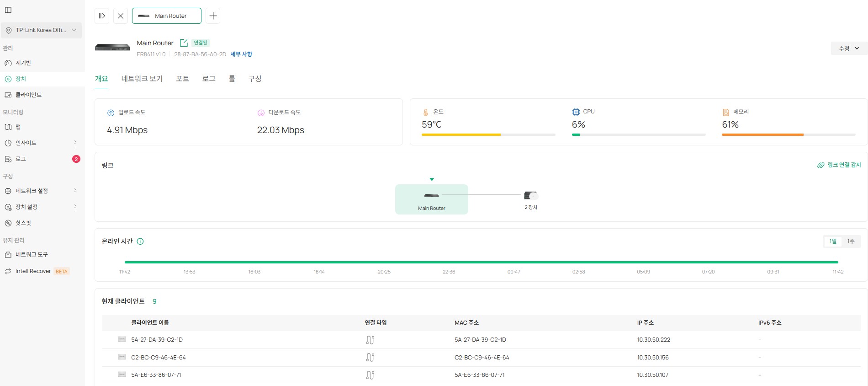This screenshot has height=386, width=868.
Task: Click the collapse panel toggle icon
Action: coord(102,16)
